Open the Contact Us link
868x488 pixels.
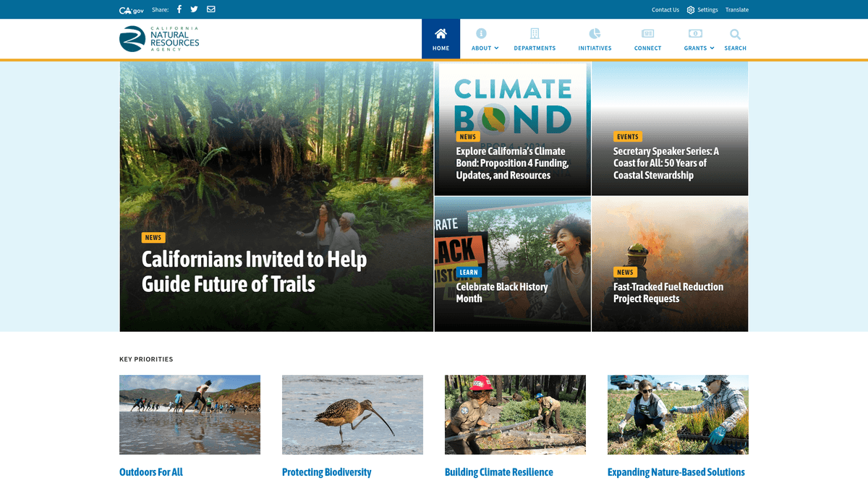(x=665, y=9)
